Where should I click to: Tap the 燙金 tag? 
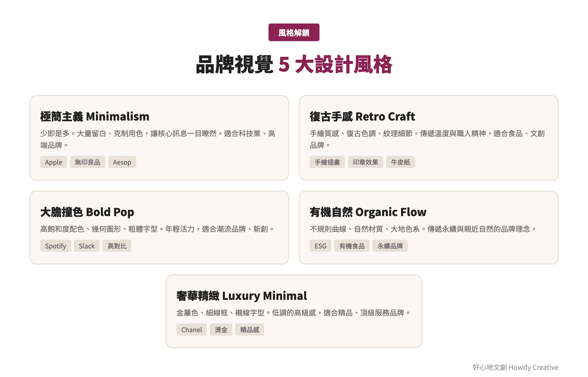pos(221,329)
